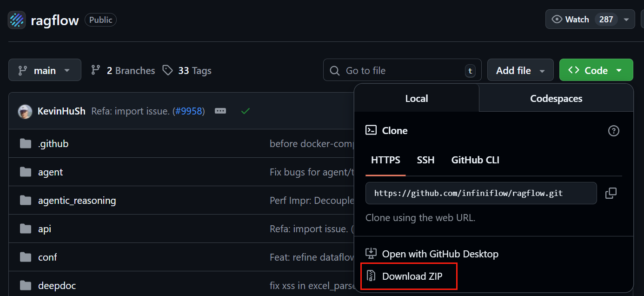Screen dimensions: 644x296
Task: Click the clone URL text field
Action: [481, 193]
